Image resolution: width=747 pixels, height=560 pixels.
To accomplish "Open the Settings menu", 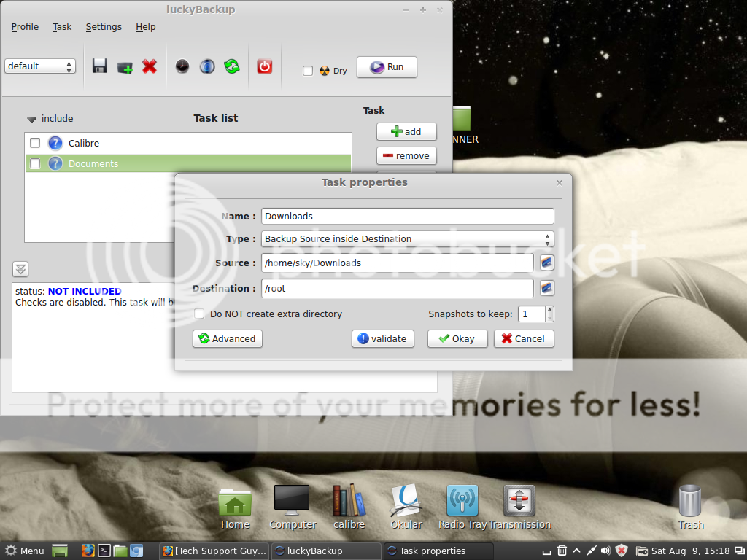I will click(x=103, y=26).
